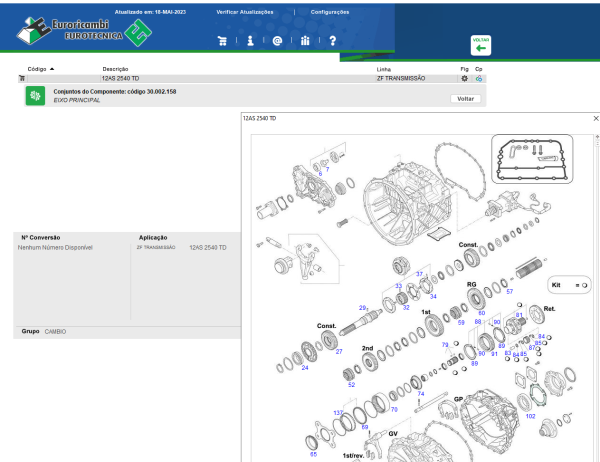The image size is (600, 462).
Task: Close the 12AS 2540 TD diagram window
Action: 596,119
